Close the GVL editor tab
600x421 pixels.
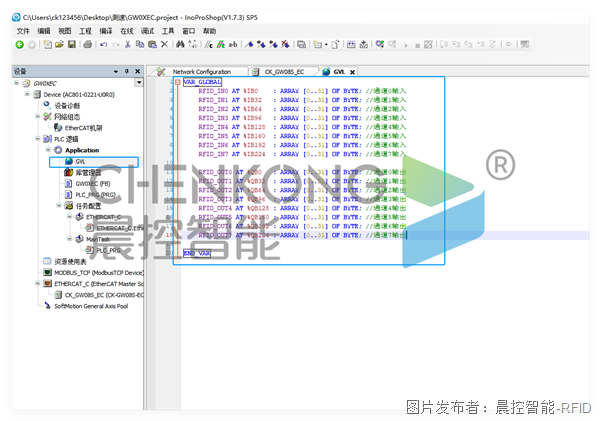point(352,72)
